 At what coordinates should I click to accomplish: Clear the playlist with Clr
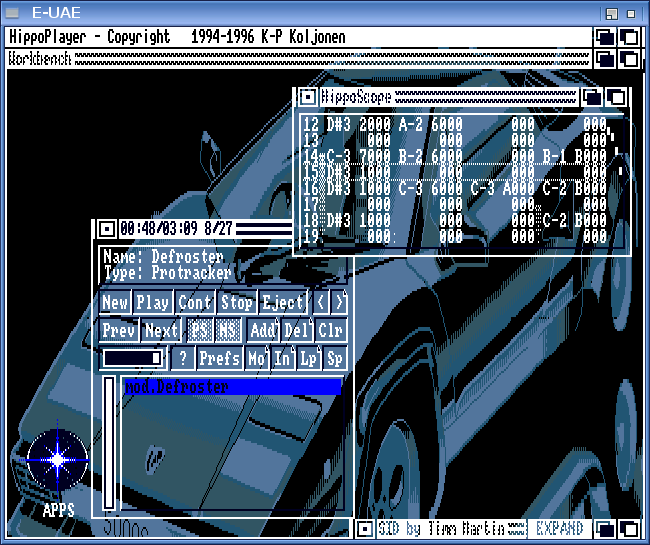point(331,330)
